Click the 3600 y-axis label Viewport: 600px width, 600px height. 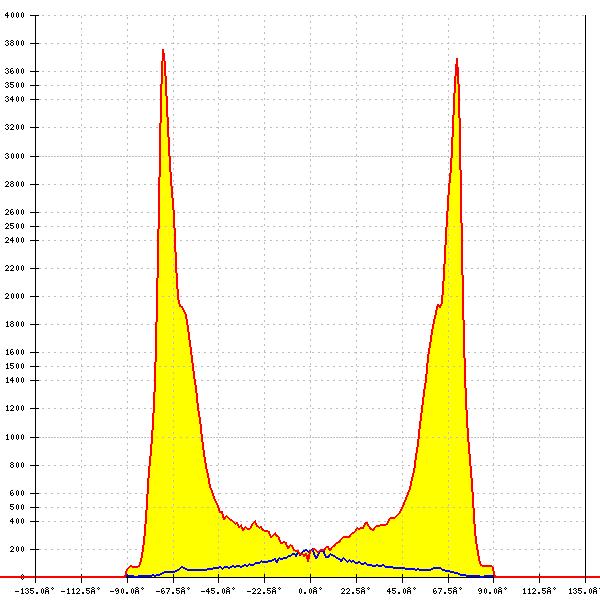(15, 71)
